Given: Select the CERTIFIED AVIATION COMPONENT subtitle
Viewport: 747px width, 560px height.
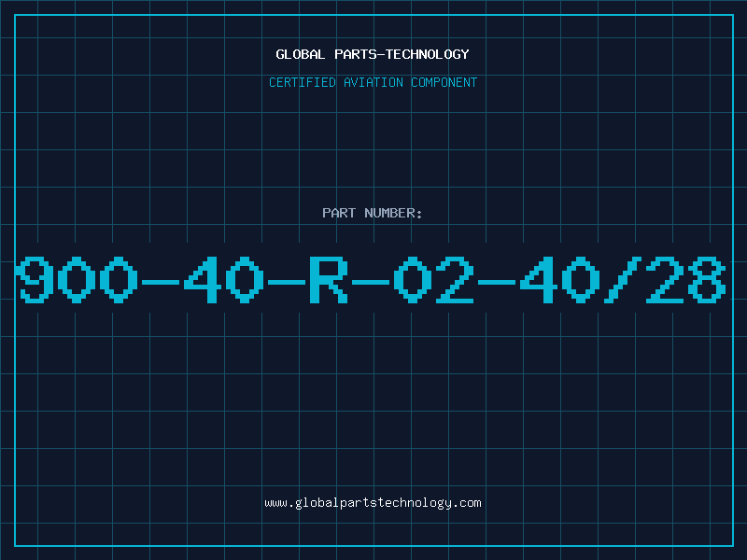Looking at the screenshot, I should pyautogui.click(x=373, y=82).
